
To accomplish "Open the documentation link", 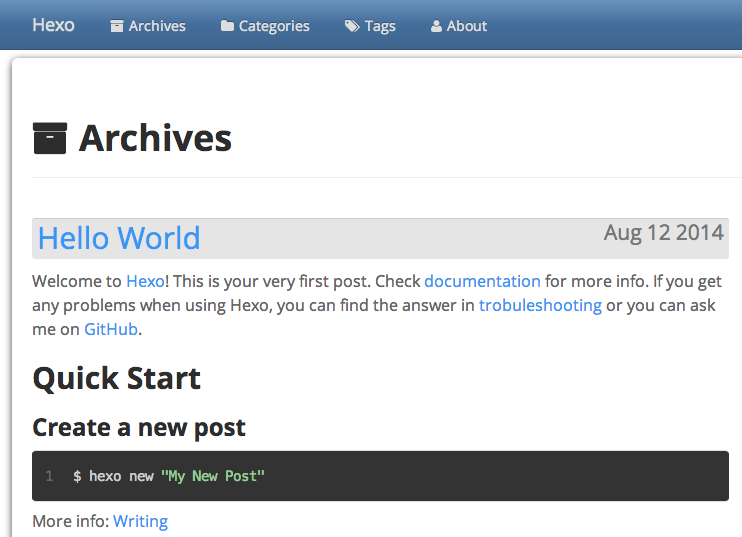I will [x=482, y=282].
